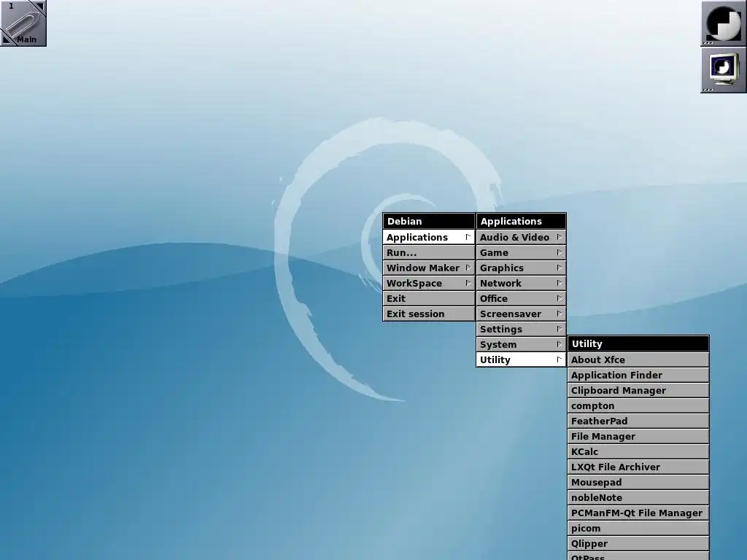Viewport: 747px width, 560px height.
Task: Launch FeatherPad
Action: [x=638, y=421]
